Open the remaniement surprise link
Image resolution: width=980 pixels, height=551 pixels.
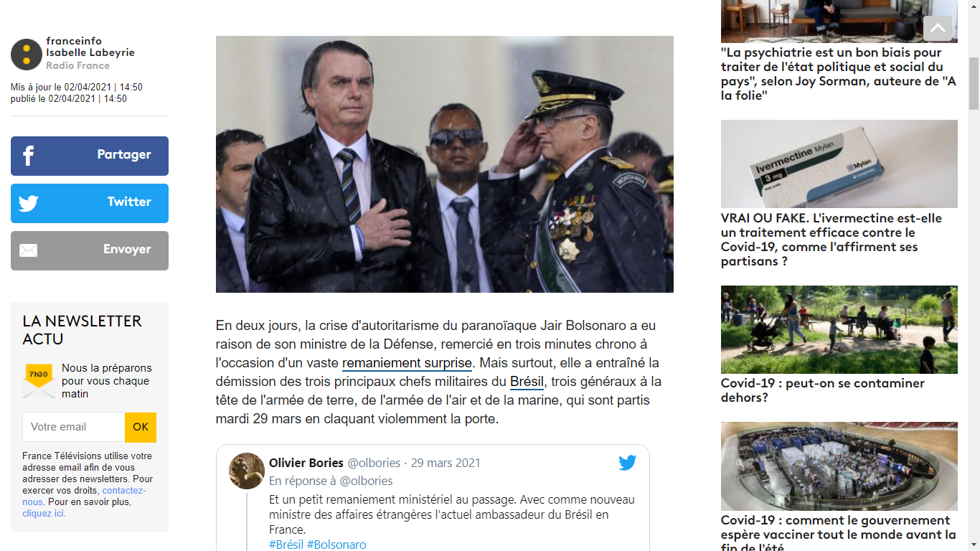pos(407,362)
